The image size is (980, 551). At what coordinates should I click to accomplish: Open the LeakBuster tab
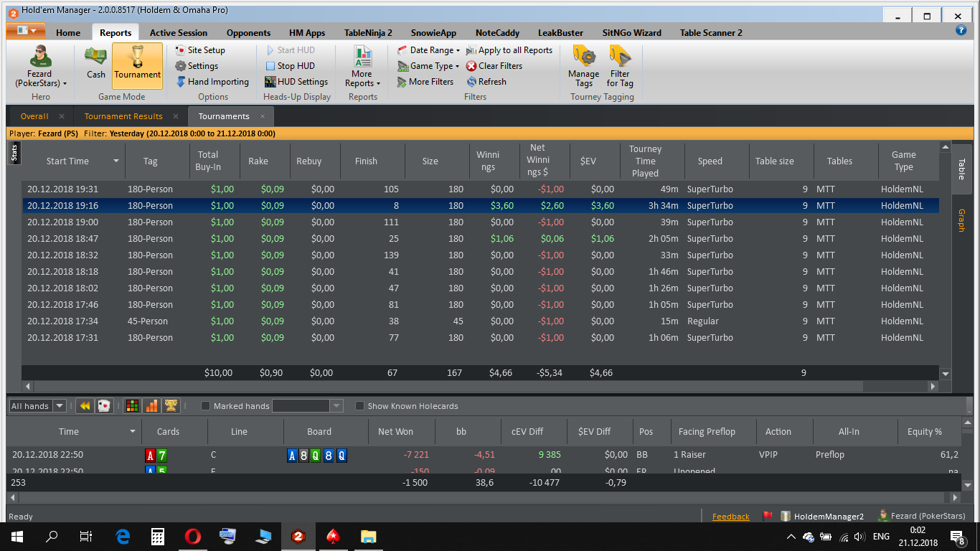[x=561, y=32]
